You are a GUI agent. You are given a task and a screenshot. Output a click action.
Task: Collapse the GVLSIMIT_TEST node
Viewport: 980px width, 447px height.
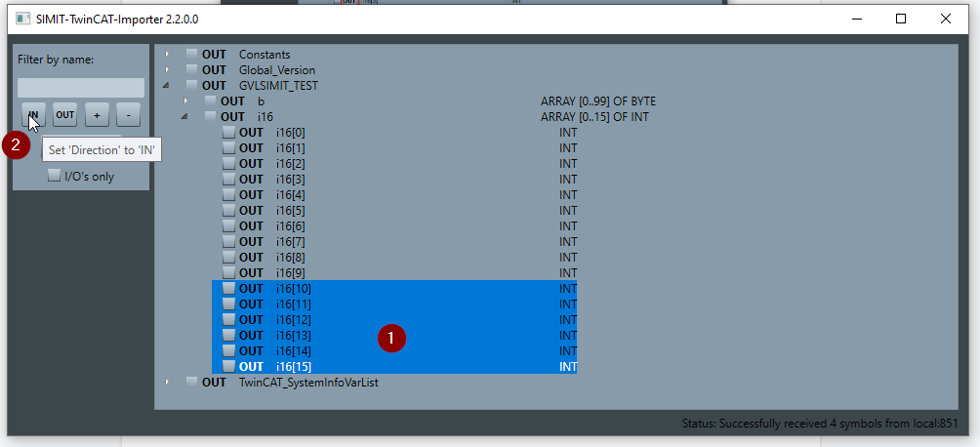tap(166, 85)
